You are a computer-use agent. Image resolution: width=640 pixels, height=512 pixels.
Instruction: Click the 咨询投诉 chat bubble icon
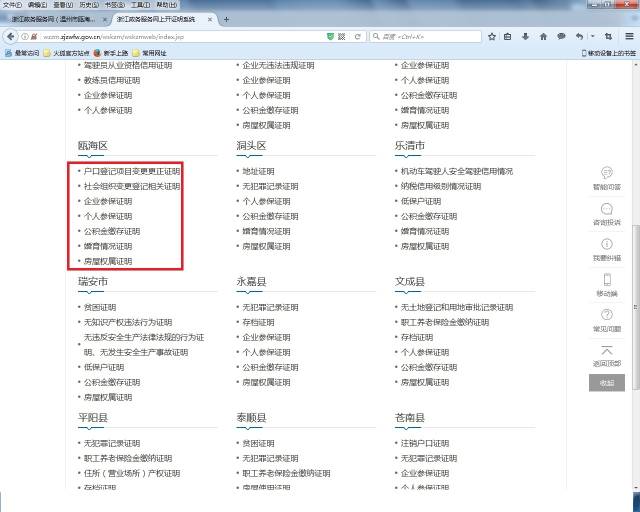607,209
